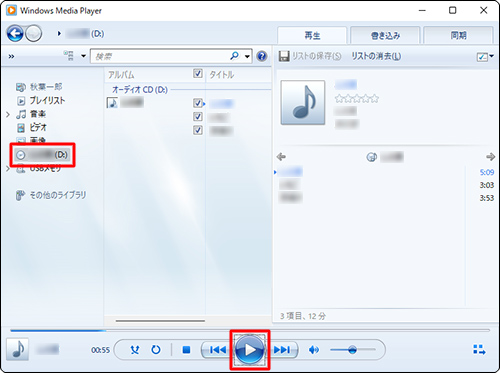Click the search magnifier icon

(235, 56)
